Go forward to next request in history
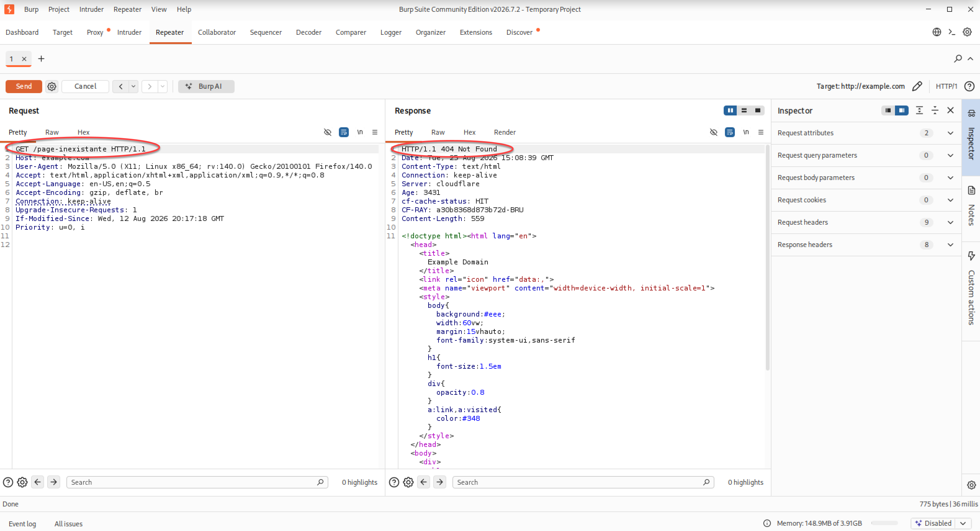This screenshot has height=531, width=980. coord(150,86)
